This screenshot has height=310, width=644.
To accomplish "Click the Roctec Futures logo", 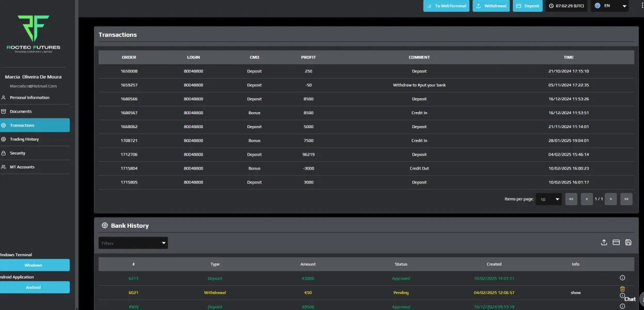I will coord(34,32).
